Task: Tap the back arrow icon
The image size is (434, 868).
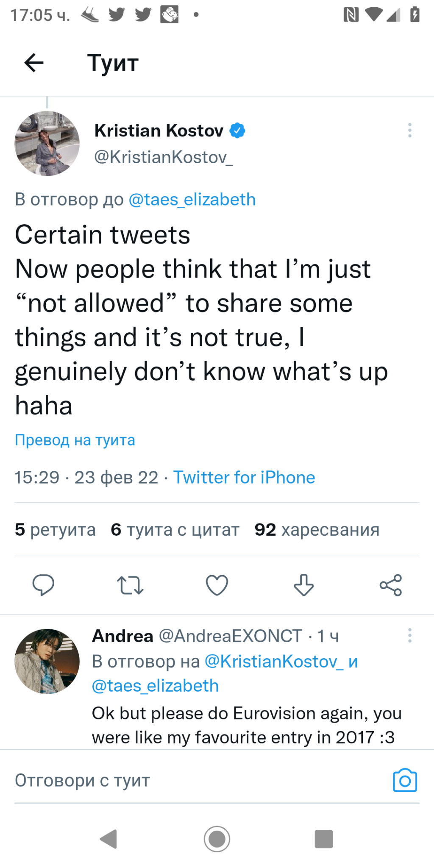Action: tap(34, 63)
